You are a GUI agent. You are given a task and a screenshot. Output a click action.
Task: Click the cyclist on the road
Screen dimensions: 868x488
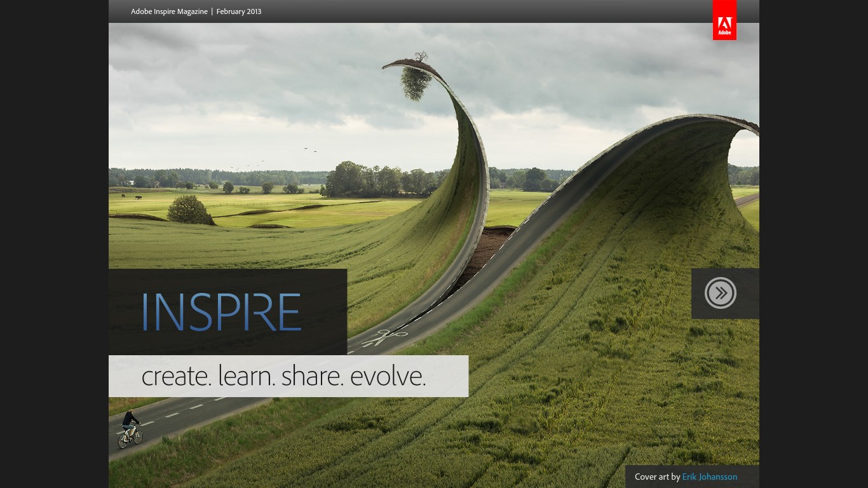(130, 428)
